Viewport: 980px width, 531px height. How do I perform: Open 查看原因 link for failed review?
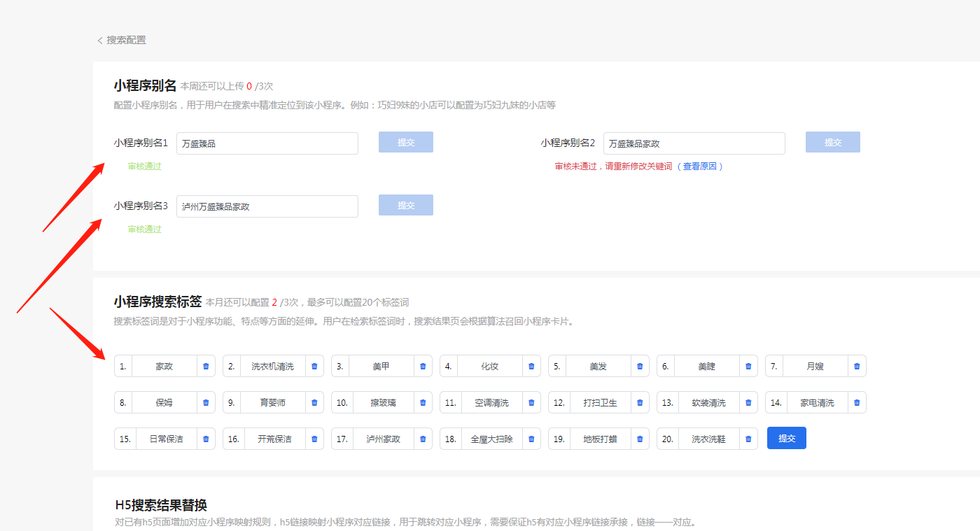coord(701,167)
